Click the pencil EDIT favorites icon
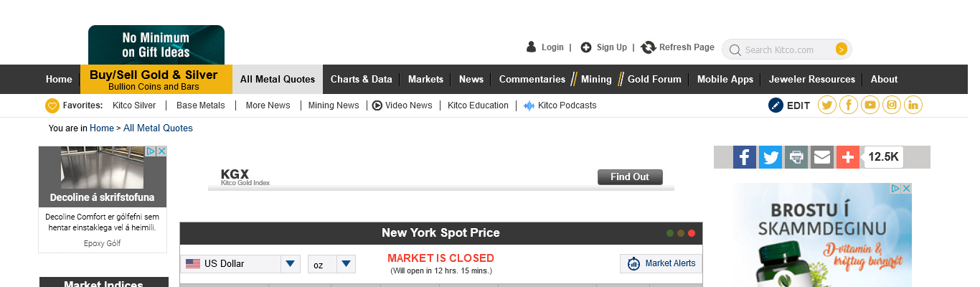 click(776, 105)
